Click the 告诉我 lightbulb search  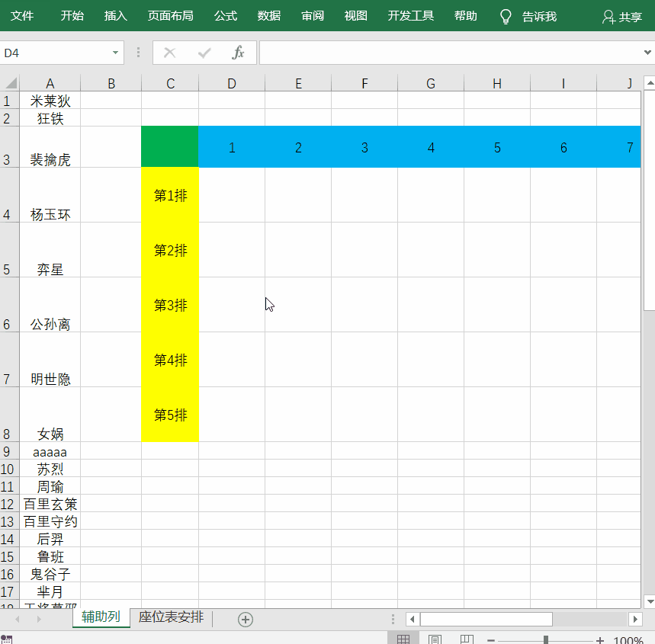(x=528, y=17)
